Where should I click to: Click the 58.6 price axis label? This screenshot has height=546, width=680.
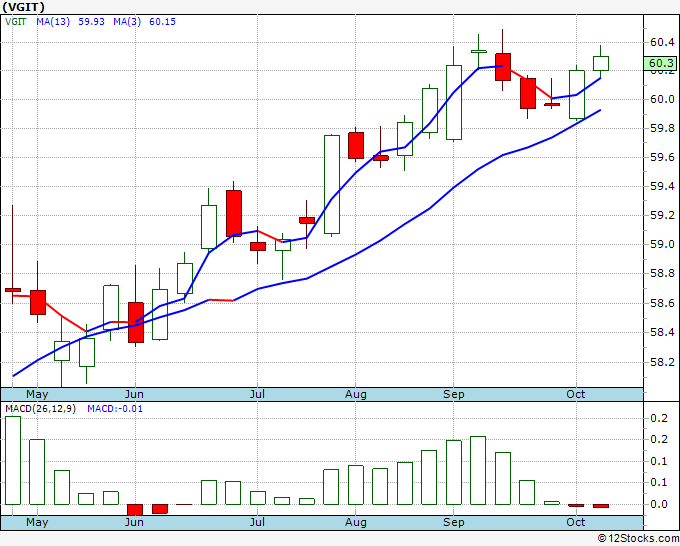(x=662, y=303)
